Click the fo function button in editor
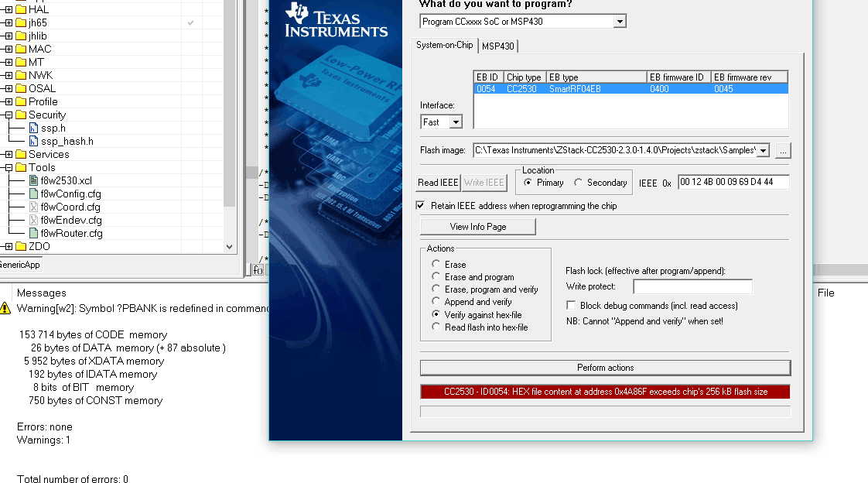 click(x=258, y=270)
